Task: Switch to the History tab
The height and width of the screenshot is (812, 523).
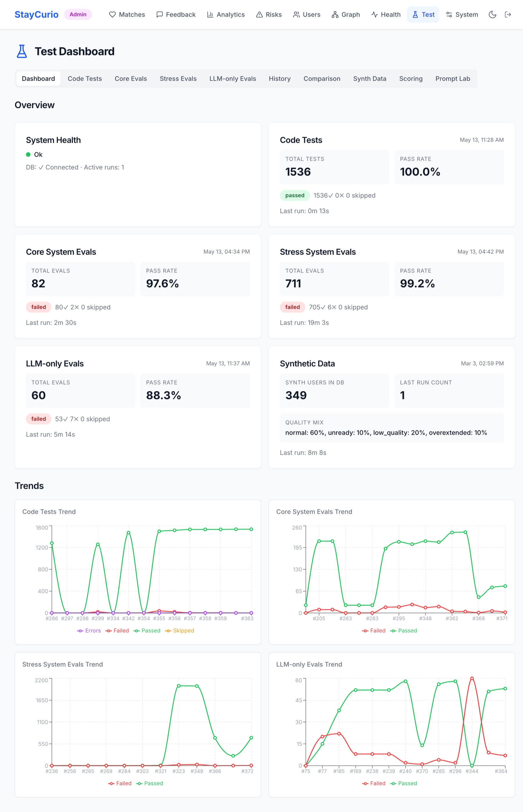Action: 280,79
